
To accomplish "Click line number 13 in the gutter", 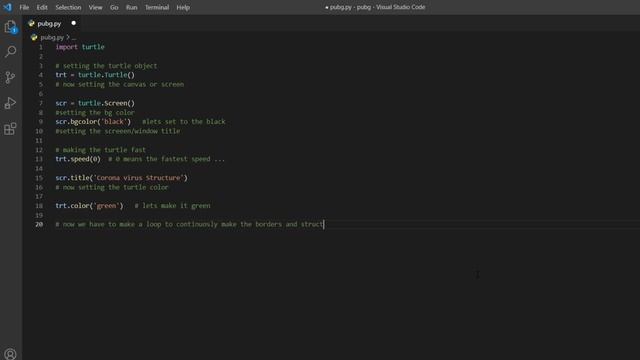I will click(39, 159).
